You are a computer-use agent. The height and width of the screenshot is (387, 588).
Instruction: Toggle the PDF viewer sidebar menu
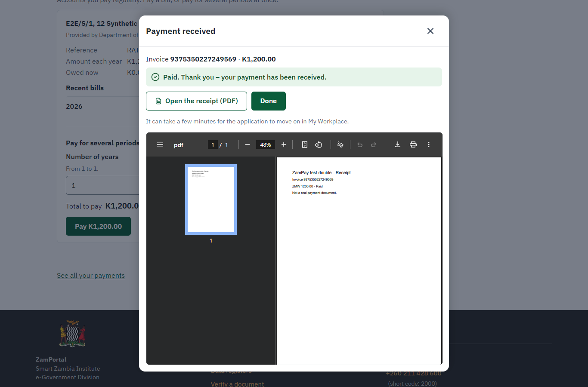(160, 145)
